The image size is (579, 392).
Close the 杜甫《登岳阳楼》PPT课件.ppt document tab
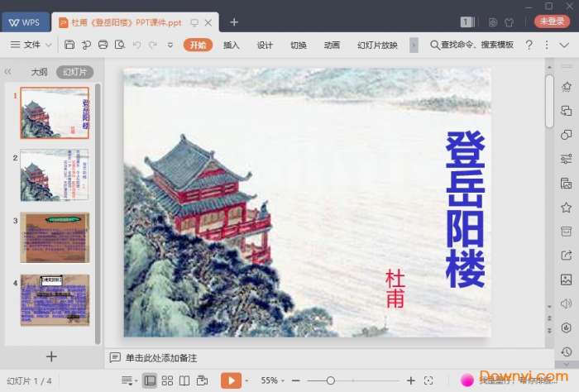tap(208, 22)
